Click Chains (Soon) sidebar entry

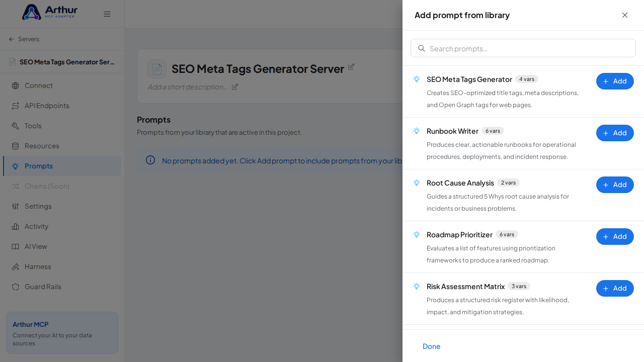point(62,186)
